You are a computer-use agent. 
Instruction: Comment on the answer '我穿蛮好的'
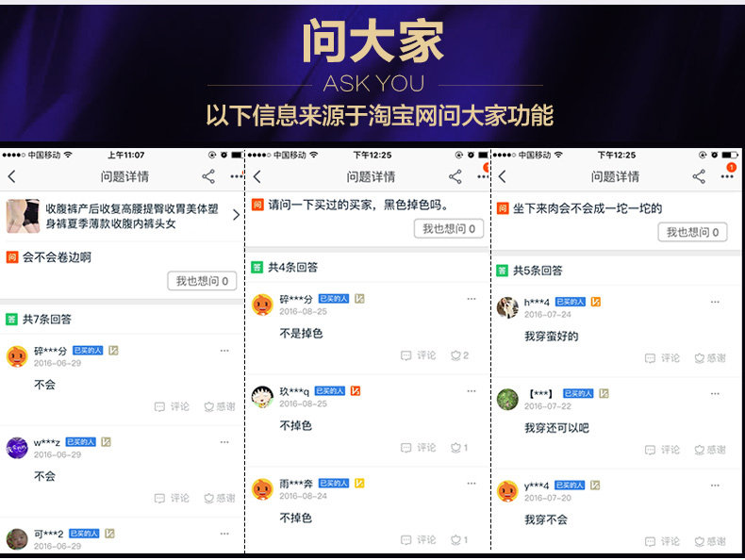click(x=662, y=358)
